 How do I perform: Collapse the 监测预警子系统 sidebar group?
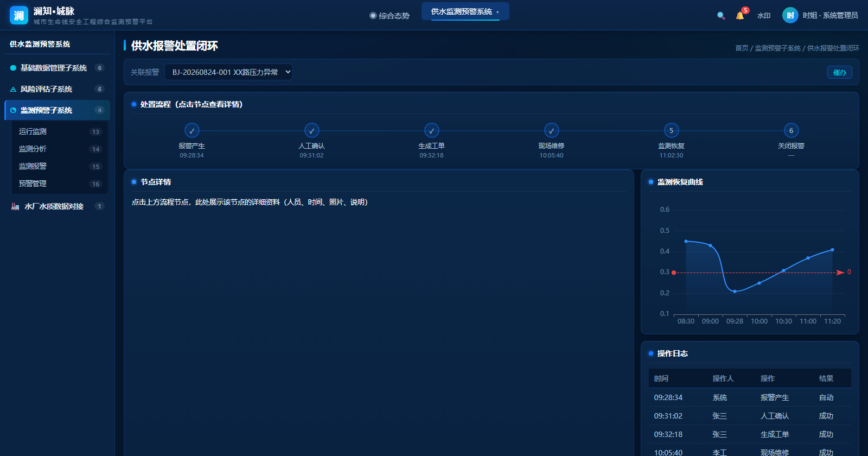click(x=57, y=110)
